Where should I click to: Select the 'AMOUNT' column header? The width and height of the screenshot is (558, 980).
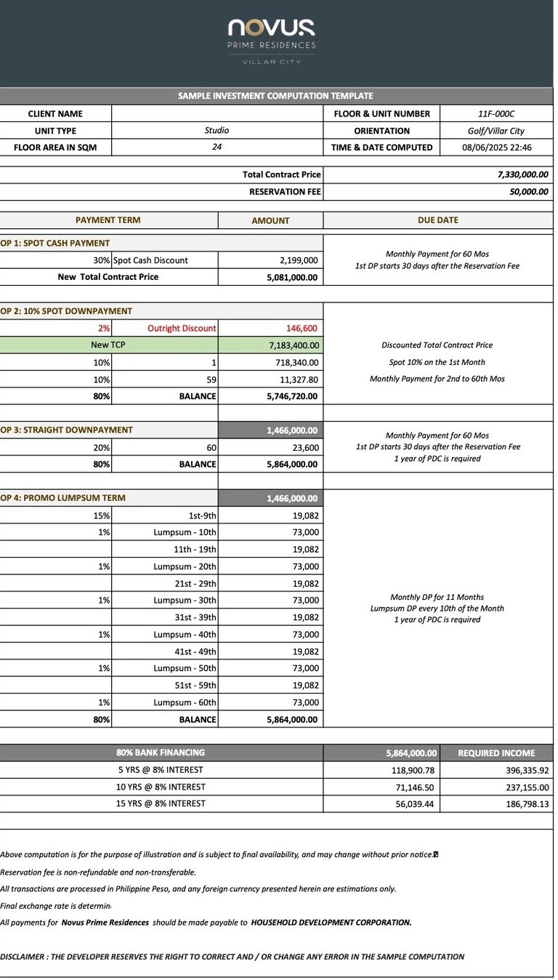tap(270, 220)
